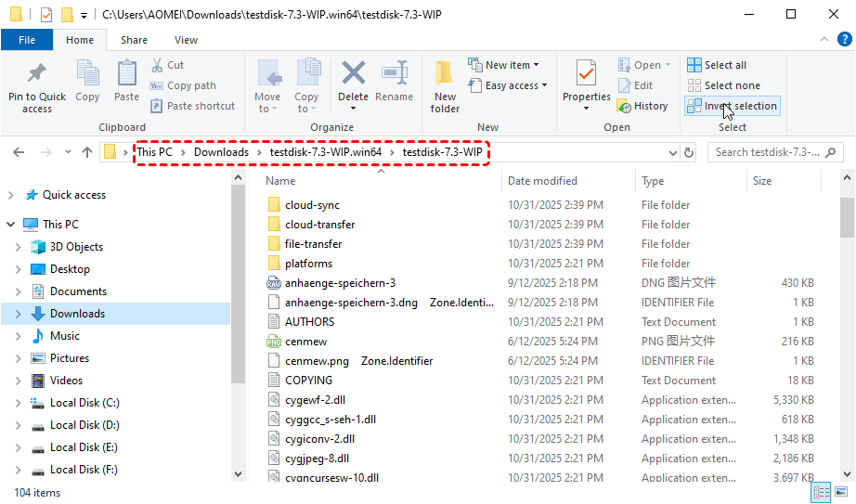Click the Select all button
The image size is (856, 504).
point(717,65)
